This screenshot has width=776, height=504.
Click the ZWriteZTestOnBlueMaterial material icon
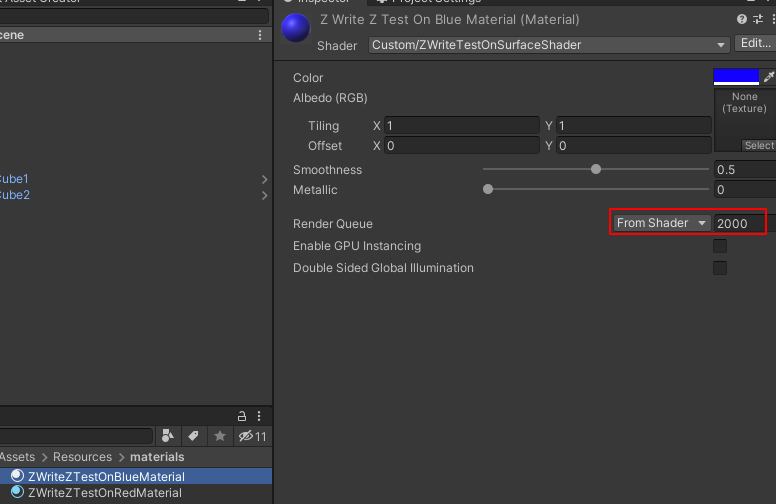point(17,476)
